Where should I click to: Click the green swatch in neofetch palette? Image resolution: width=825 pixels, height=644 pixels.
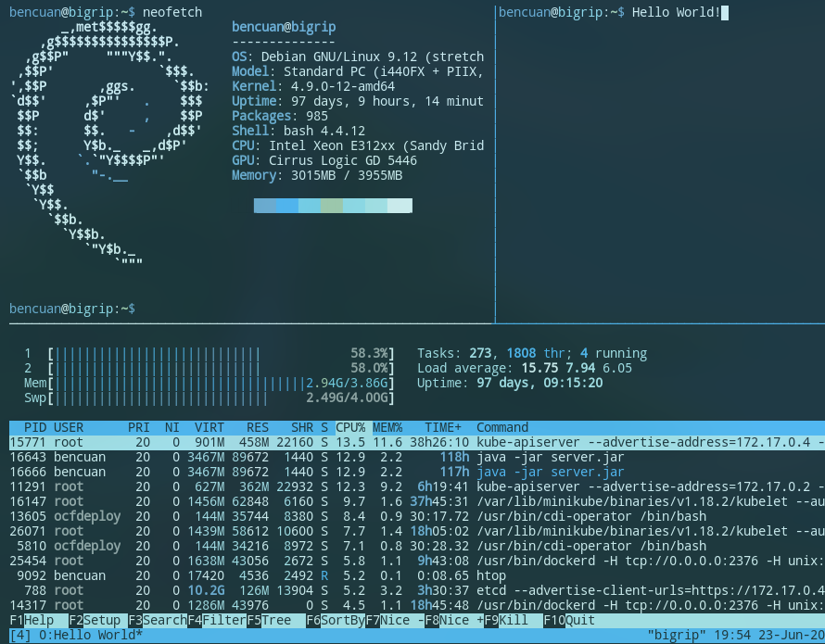[x=332, y=206]
